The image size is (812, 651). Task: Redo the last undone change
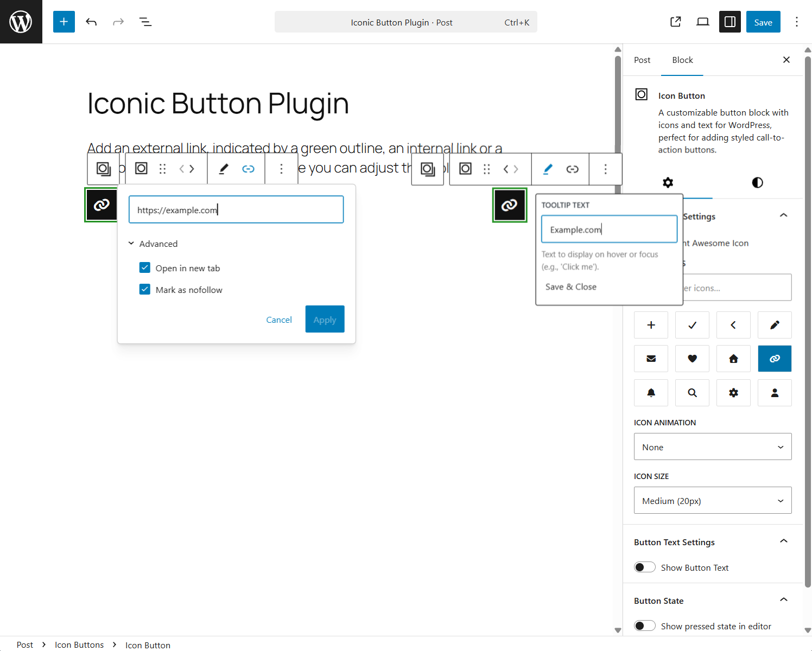(x=118, y=22)
